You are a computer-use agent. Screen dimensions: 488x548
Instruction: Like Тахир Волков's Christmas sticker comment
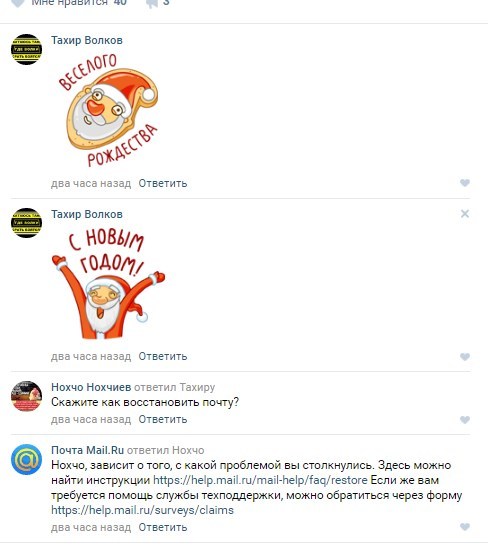point(465,183)
